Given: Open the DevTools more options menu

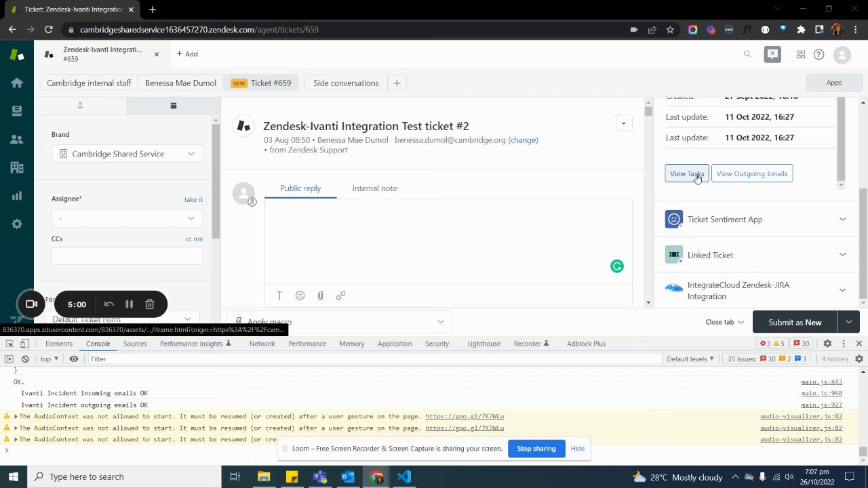Looking at the screenshot, I should pyautogui.click(x=844, y=344).
